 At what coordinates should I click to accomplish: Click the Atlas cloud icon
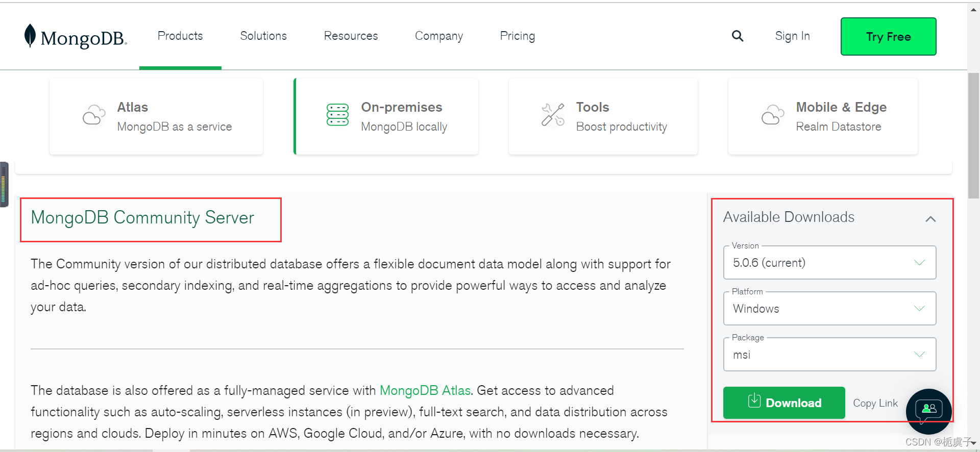coord(94,115)
